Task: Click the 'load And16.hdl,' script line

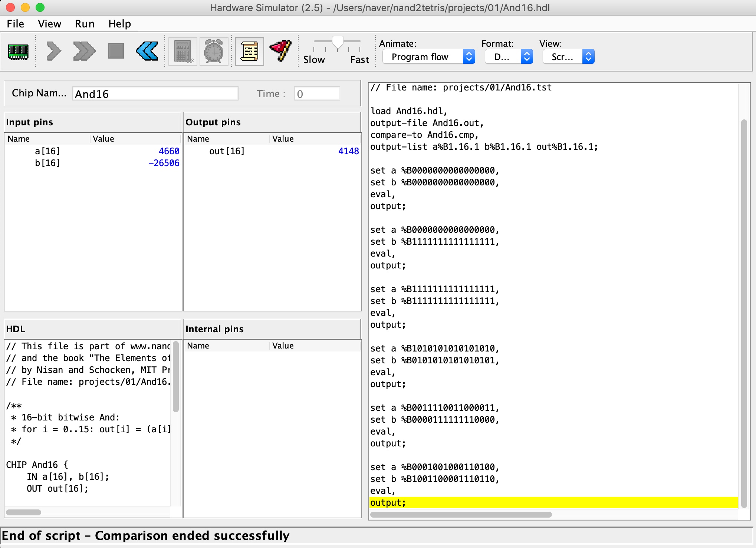Action: coord(409,111)
